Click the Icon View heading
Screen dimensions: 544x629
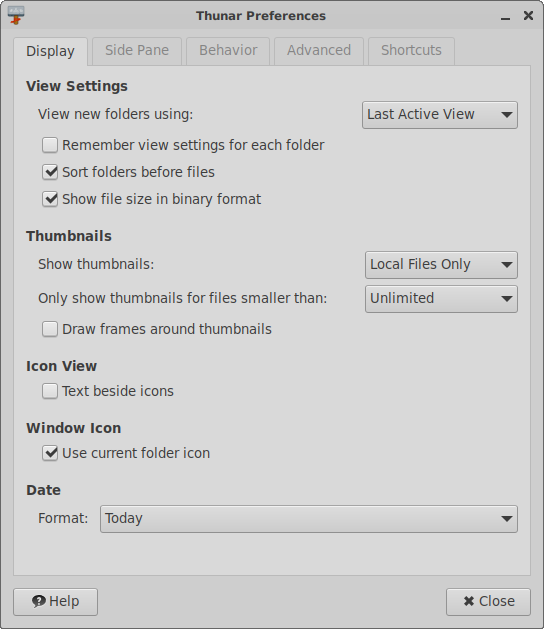tap(61, 366)
